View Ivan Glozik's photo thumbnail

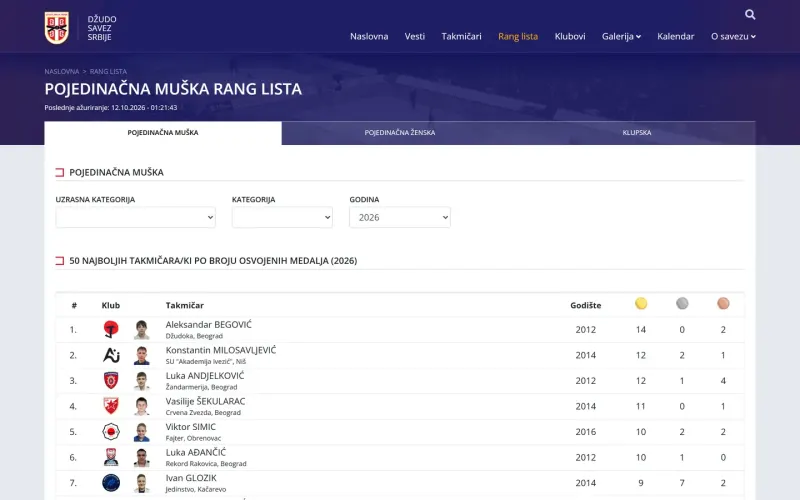[141, 483]
